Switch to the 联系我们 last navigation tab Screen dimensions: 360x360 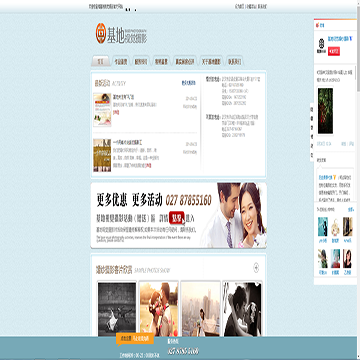[x=234, y=61]
